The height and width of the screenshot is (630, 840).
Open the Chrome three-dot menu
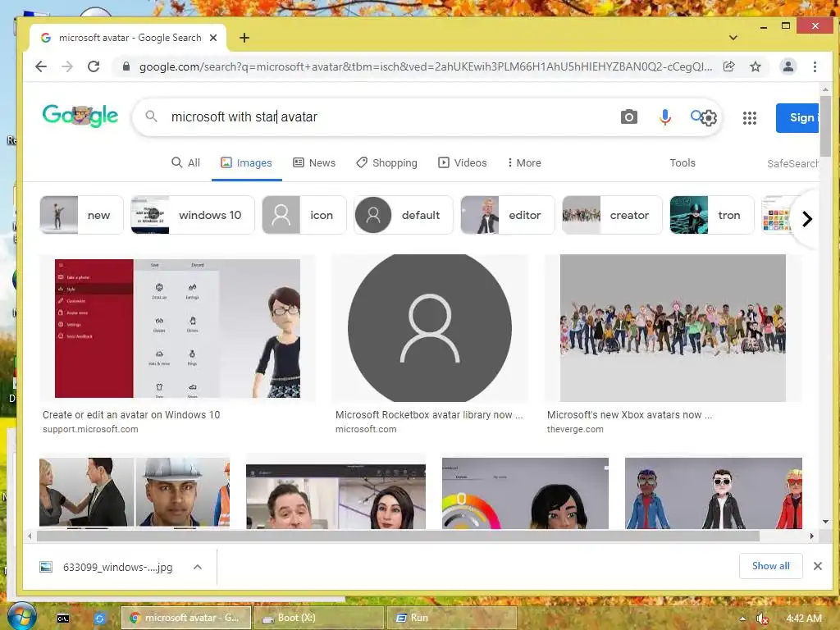(x=815, y=66)
